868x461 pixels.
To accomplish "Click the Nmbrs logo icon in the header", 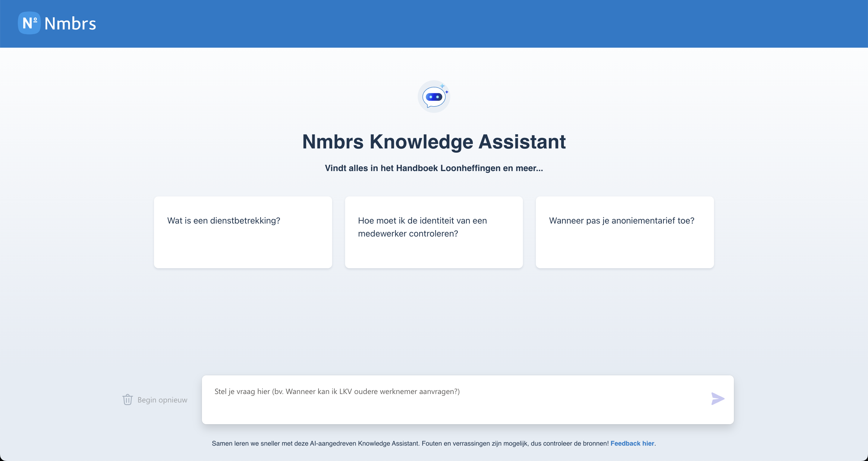I will pos(29,23).
